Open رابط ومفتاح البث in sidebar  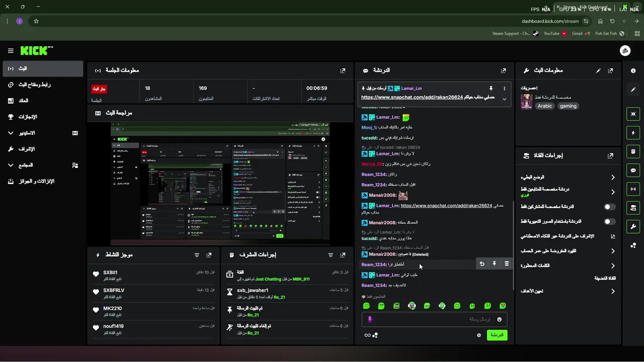point(42,84)
